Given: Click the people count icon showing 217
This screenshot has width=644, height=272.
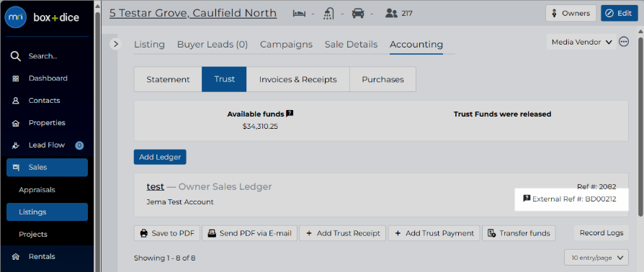Looking at the screenshot, I should coord(392,14).
